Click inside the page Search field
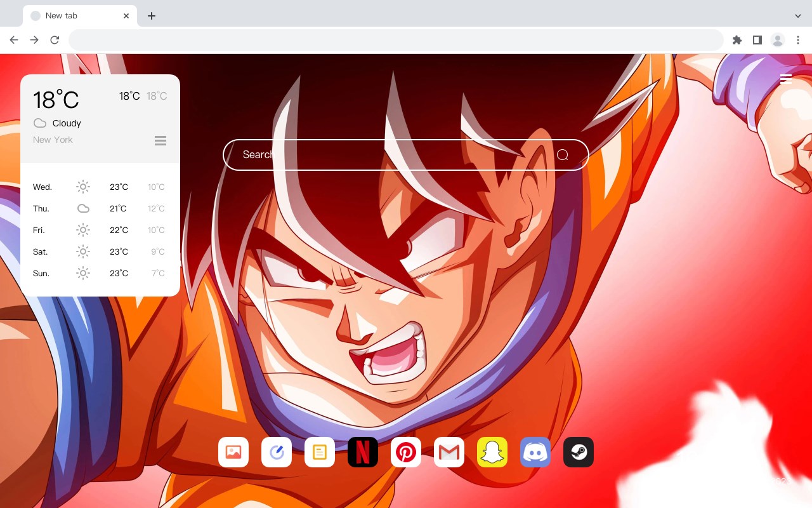The width and height of the screenshot is (812, 508). (x=406, y=155)
